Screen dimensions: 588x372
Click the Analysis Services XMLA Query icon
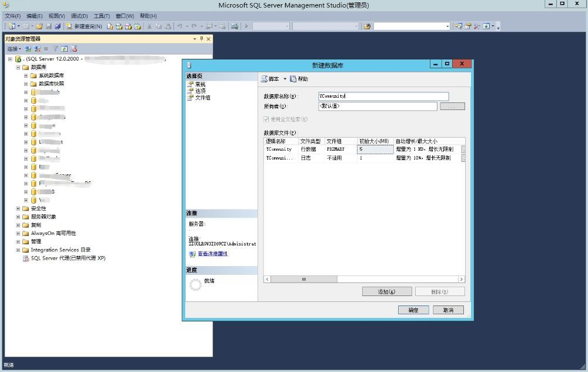(138, 26)
